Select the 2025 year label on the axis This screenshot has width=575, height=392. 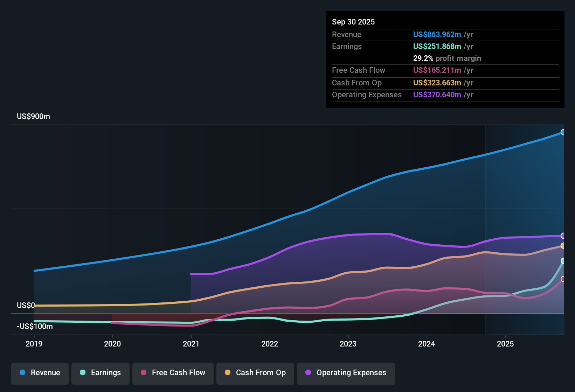point(506,344)
